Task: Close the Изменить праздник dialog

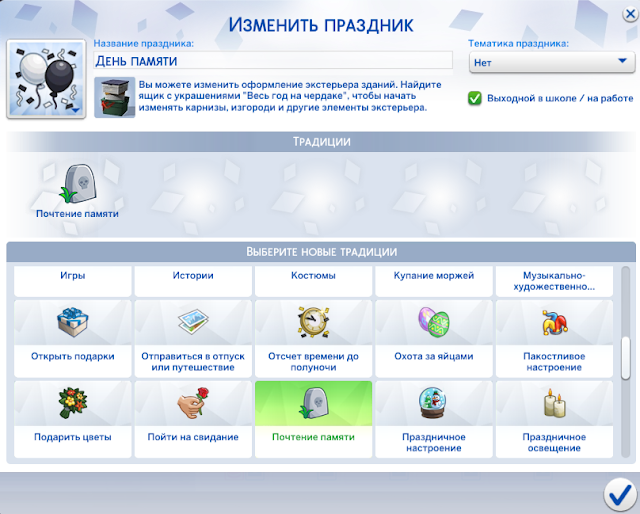Action: 631,14
